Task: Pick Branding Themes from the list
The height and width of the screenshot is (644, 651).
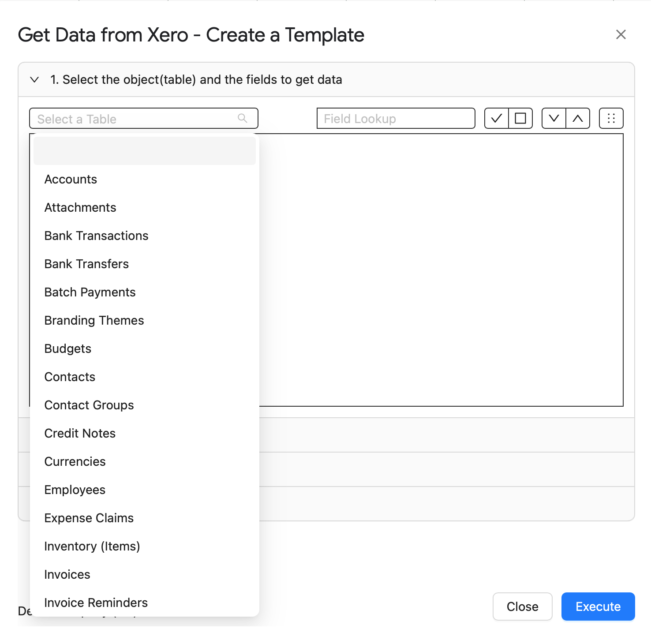Action: [145, 320]
